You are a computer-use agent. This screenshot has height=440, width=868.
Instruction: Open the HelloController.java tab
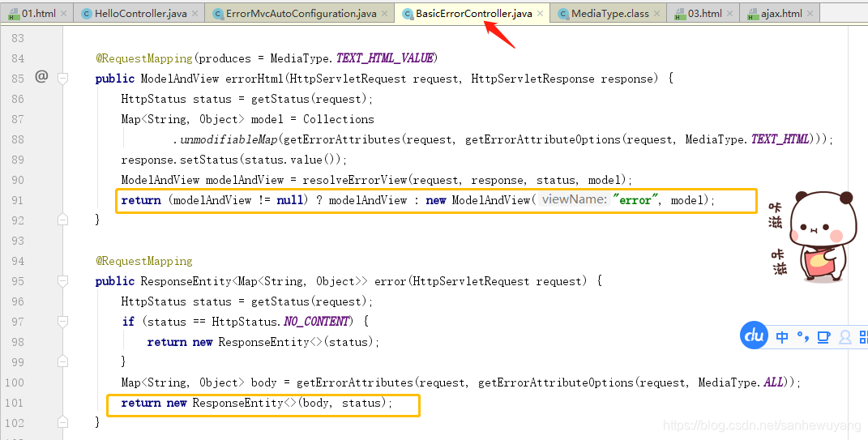[140, 13]
